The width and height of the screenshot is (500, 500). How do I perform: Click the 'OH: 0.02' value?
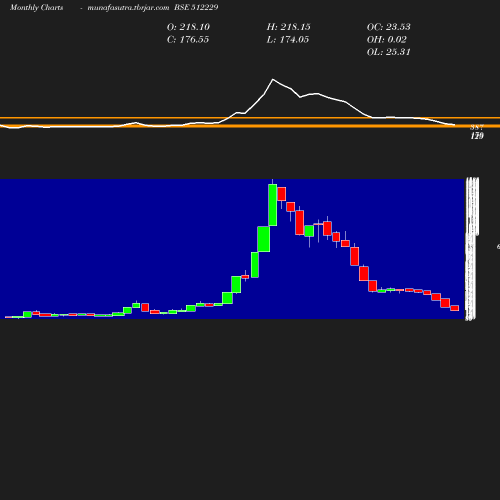pyautogui.click(x=387, y=39)
